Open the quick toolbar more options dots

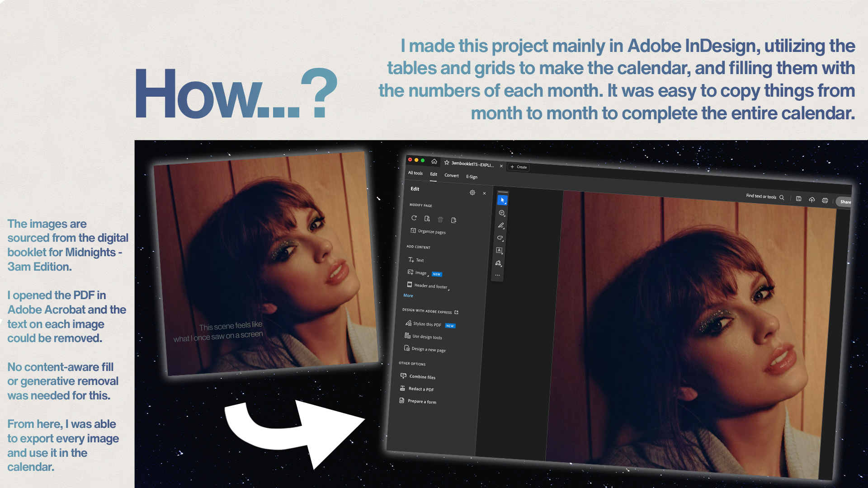(497, 275)
